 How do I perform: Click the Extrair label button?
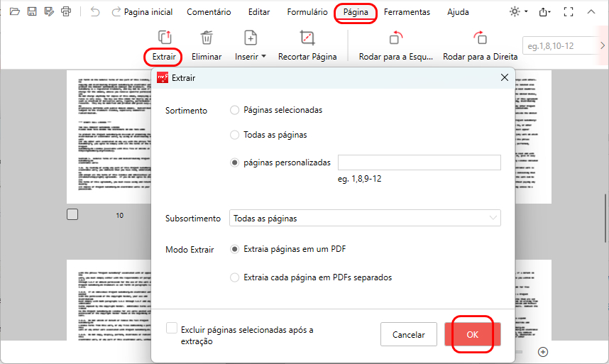(x=164, y=57)
